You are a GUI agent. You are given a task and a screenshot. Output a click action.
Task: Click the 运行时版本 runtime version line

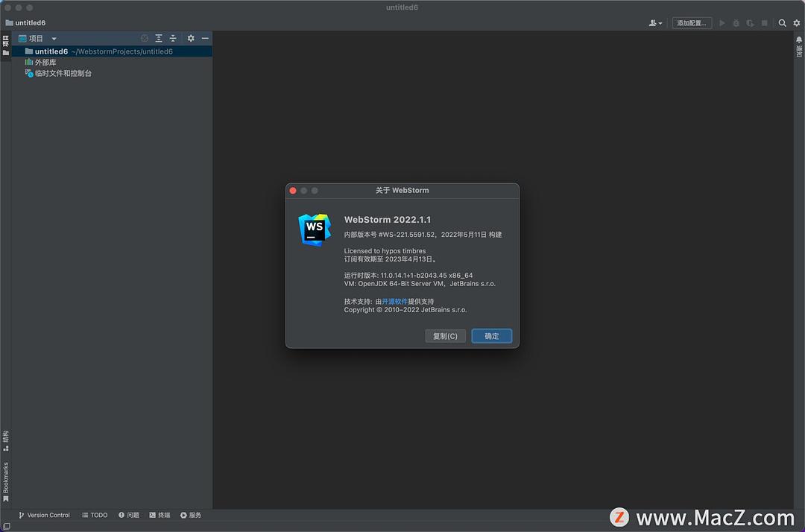click(x=408, y=276)
